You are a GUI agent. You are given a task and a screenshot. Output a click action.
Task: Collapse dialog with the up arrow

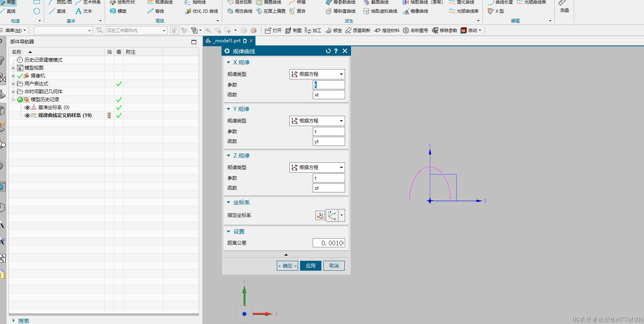[x=286, y=255]
